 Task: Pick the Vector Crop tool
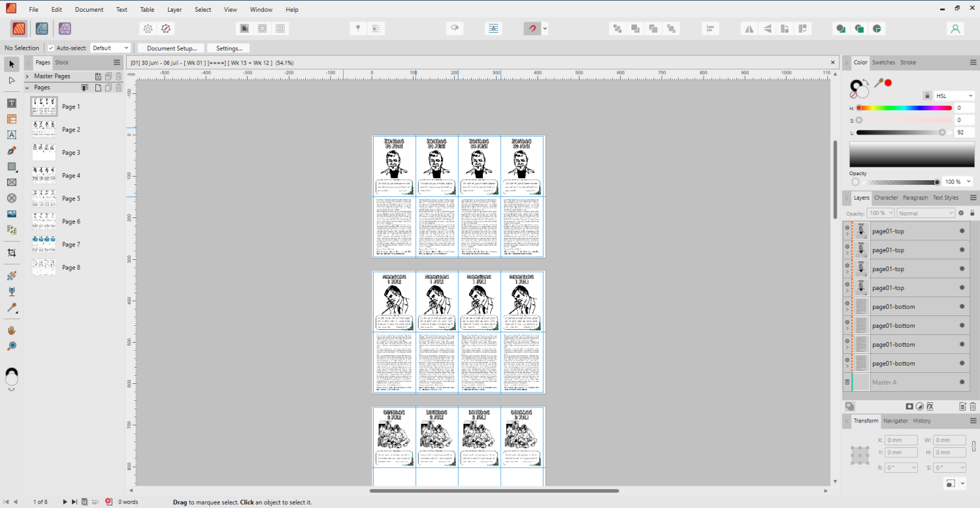pos(11,253)
